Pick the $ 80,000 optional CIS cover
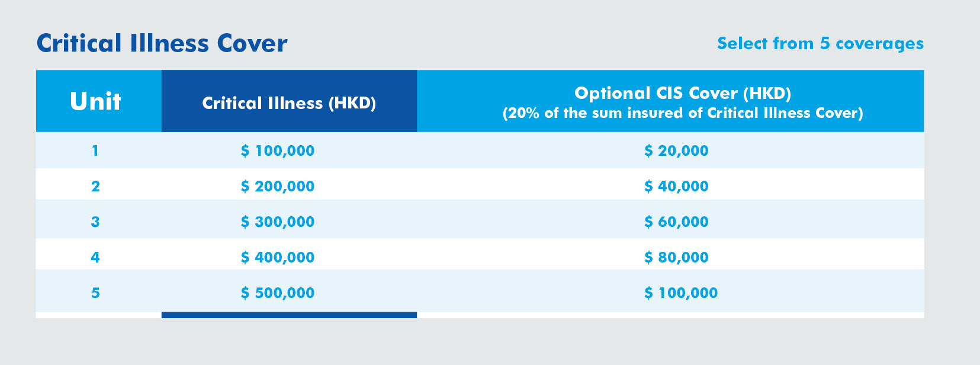The height and width of the screenshot is (365, 980). [676, 257]
